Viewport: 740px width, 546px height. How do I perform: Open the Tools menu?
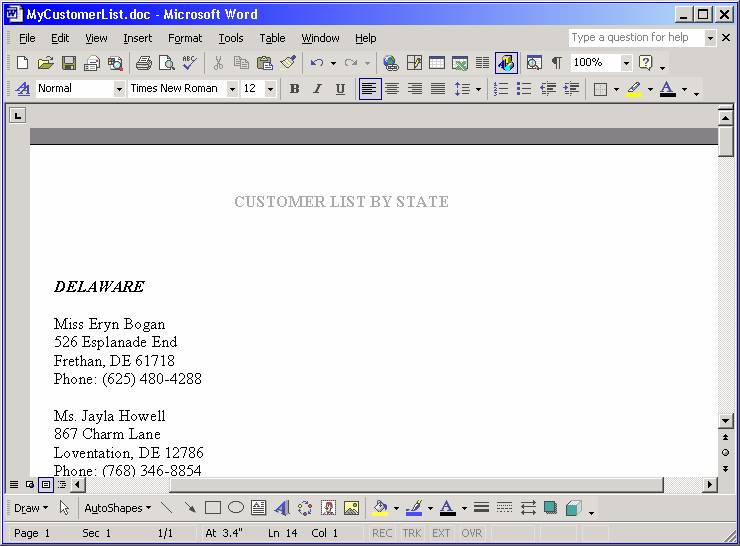(231, 38)
